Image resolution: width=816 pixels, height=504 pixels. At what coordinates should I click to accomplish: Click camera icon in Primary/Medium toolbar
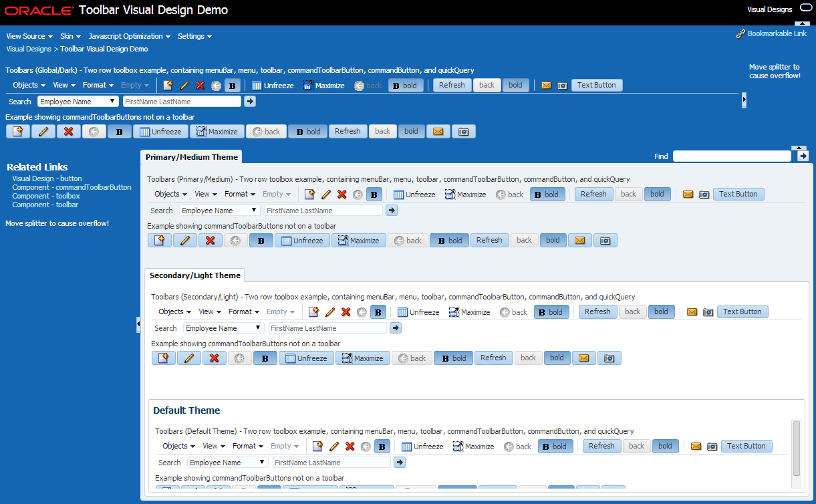(x=704, y=195)
